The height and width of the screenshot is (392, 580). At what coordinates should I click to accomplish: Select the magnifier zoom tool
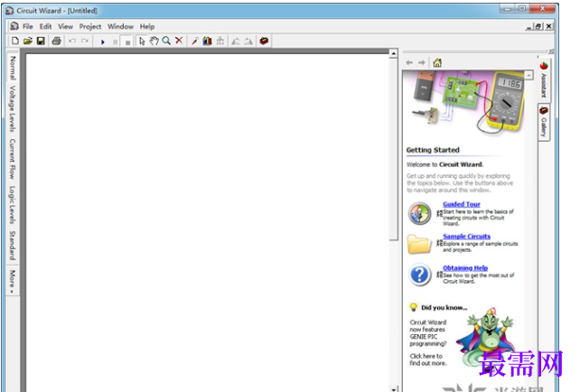166,41
